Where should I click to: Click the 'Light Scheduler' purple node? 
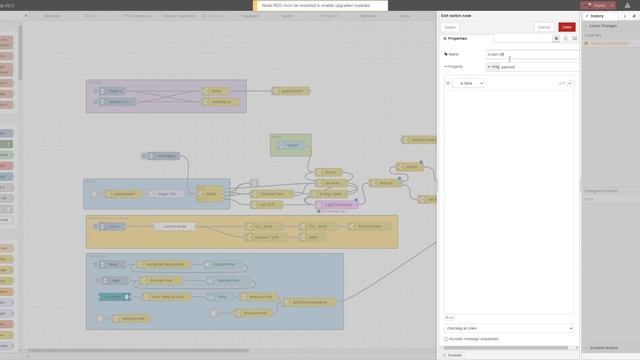pos(338,204)
